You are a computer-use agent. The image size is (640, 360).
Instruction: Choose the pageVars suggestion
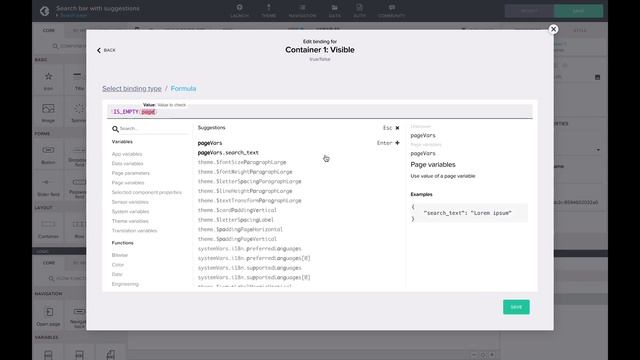click(x=210, y=143)
